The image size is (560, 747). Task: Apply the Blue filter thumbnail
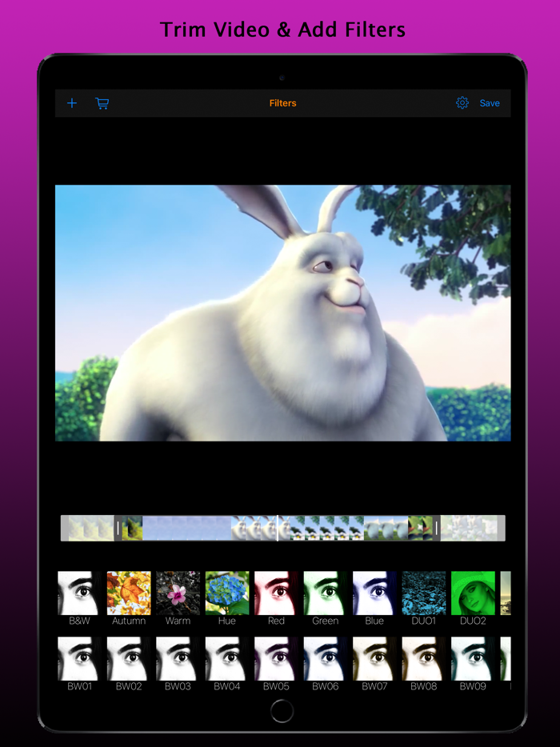374,593
